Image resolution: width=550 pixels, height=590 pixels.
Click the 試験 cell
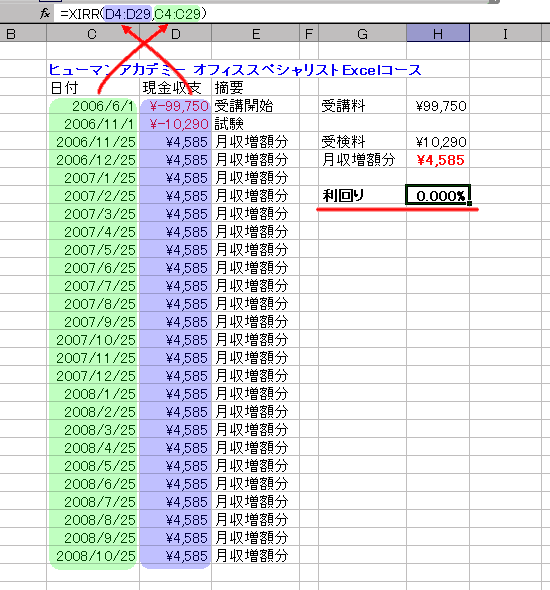255,124
